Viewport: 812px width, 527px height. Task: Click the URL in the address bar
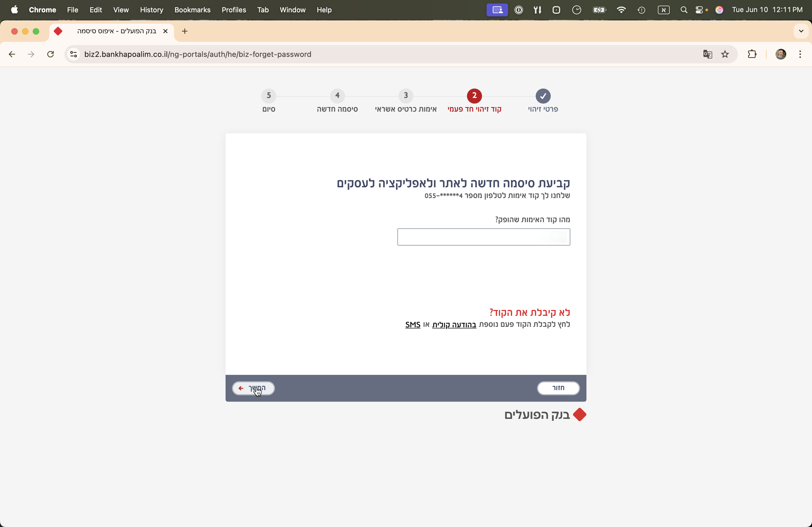point(198,54)
